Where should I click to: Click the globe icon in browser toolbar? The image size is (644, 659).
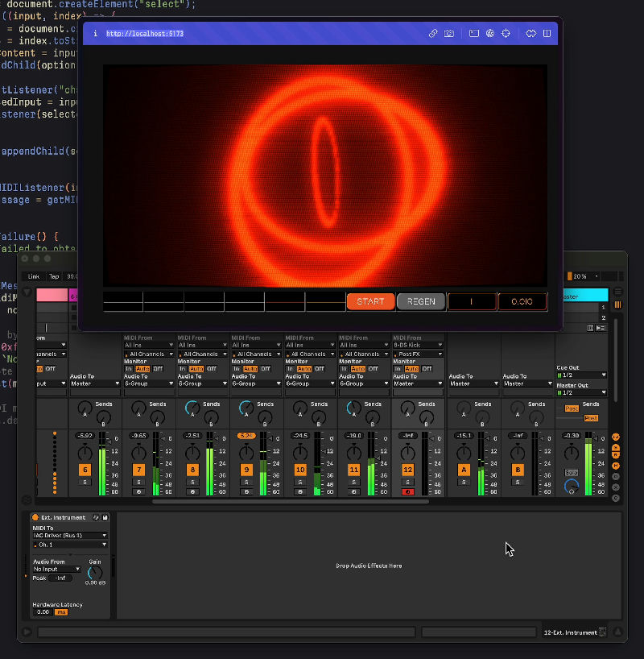click(489, 33)
